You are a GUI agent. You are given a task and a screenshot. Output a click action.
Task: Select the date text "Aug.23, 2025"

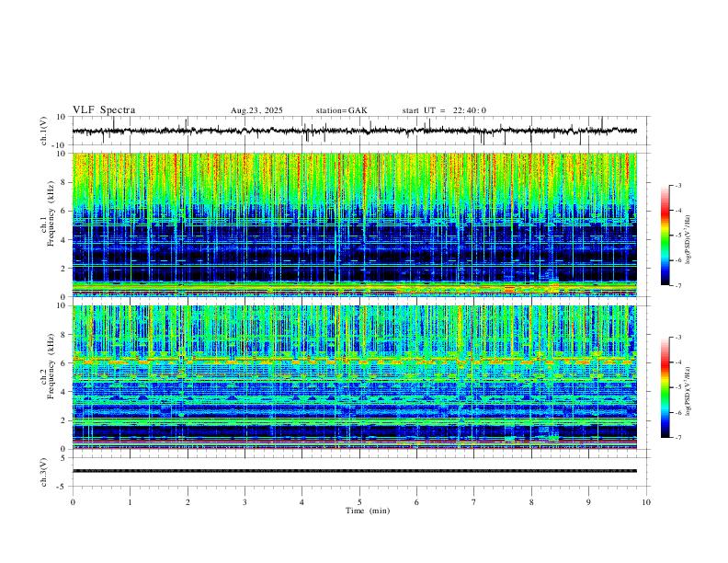click(x=256, y=110)
